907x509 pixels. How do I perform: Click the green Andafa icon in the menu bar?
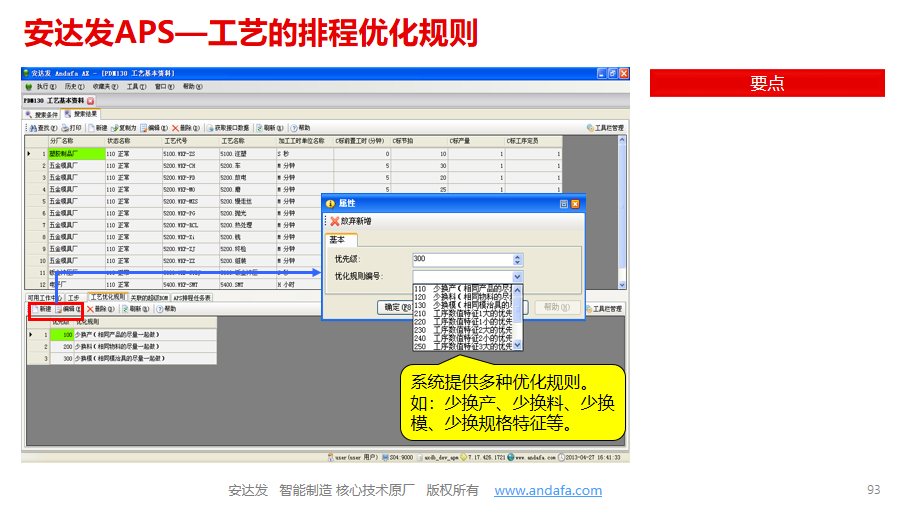tap(28, 87)
